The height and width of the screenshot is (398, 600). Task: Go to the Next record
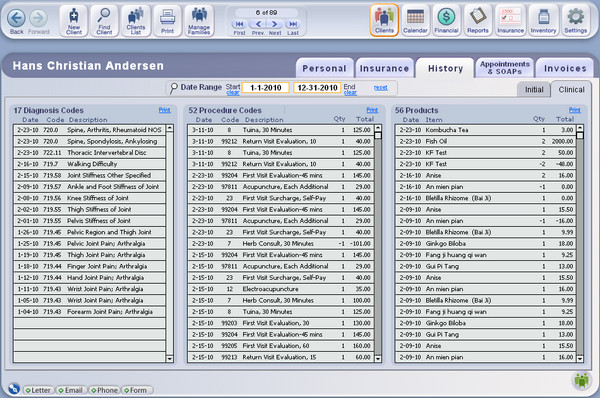pyautogui.click(x=275, y=24)
